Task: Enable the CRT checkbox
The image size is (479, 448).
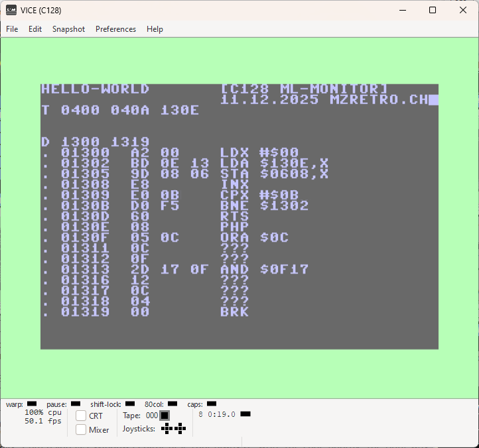Action: point(81,416)
